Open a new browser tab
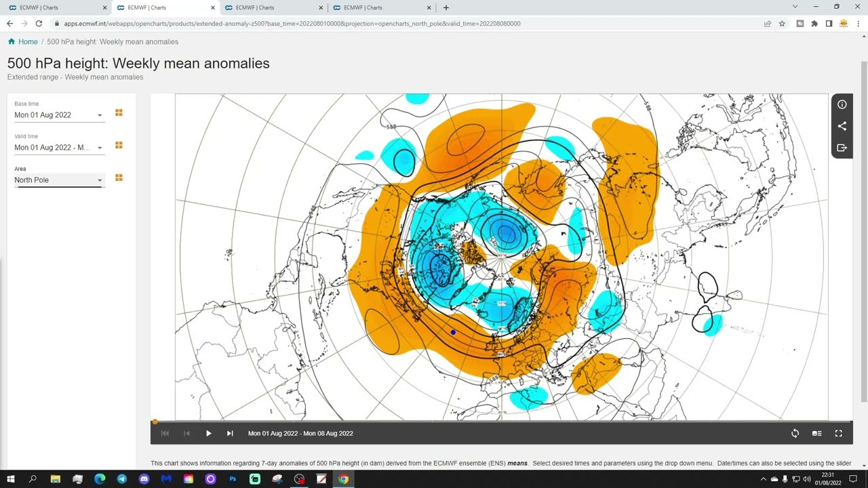 pos(446,7)
